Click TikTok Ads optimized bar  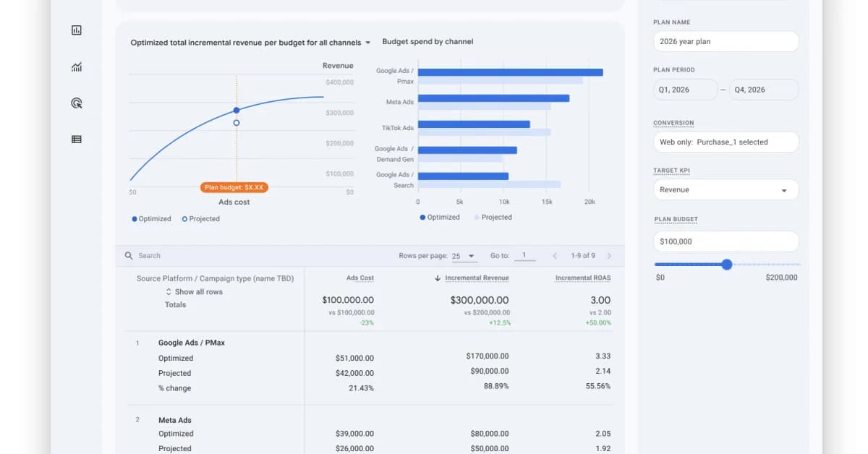point(474,124)
